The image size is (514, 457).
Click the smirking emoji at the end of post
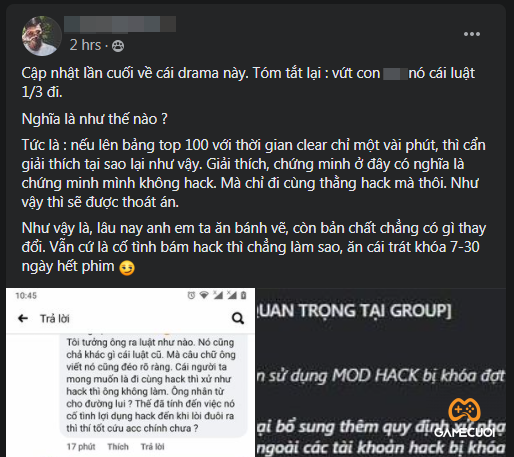127,268
